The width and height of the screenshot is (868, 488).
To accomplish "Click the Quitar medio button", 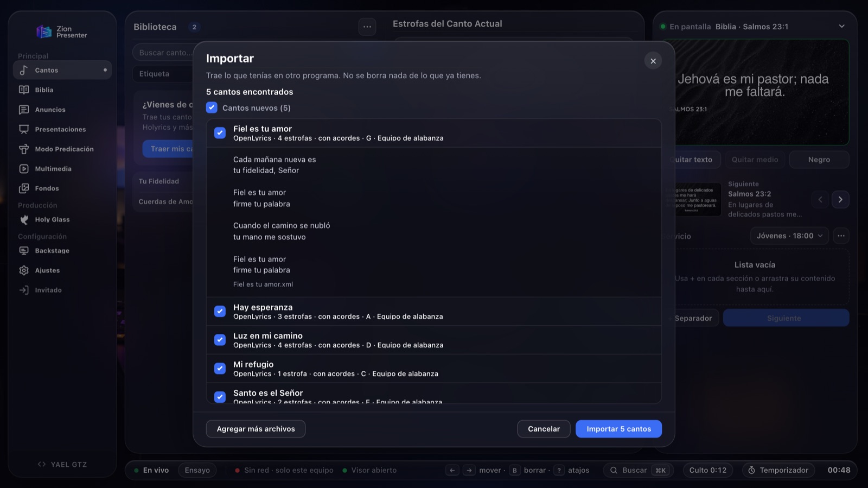I will click(755, 160).
